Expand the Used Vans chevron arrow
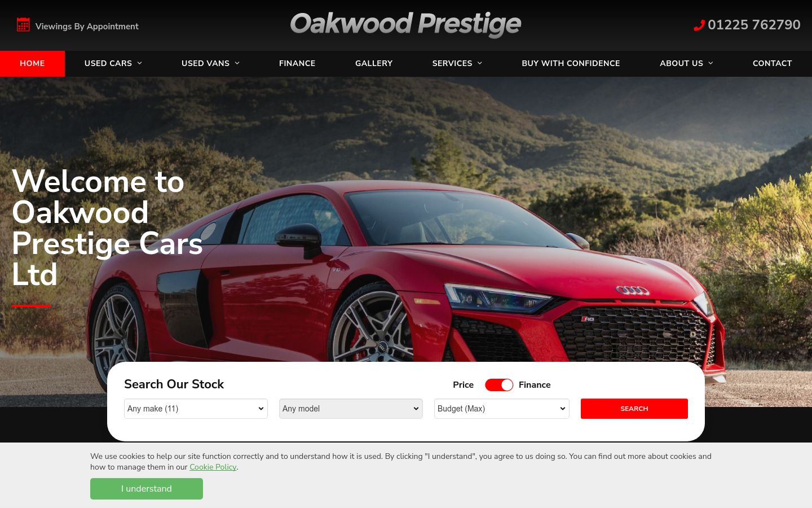Screen dimensions: 812x508 [x=237, y=63]
